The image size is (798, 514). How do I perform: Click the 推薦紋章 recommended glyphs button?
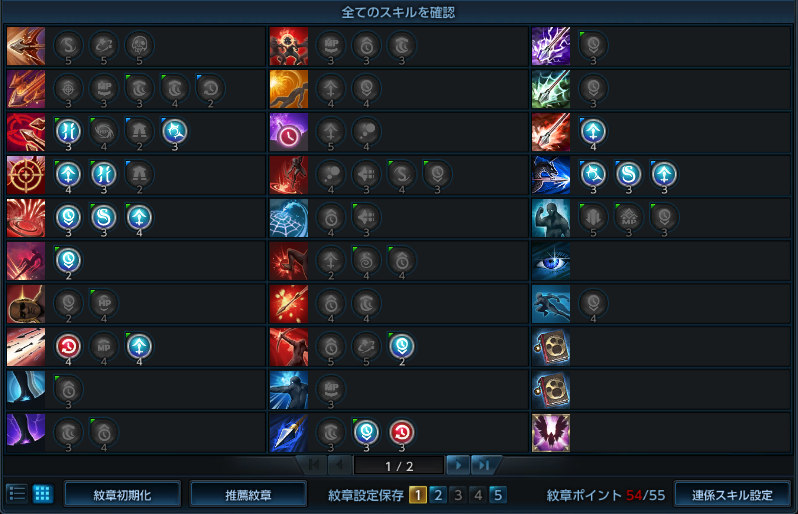[x=248, y=495]
